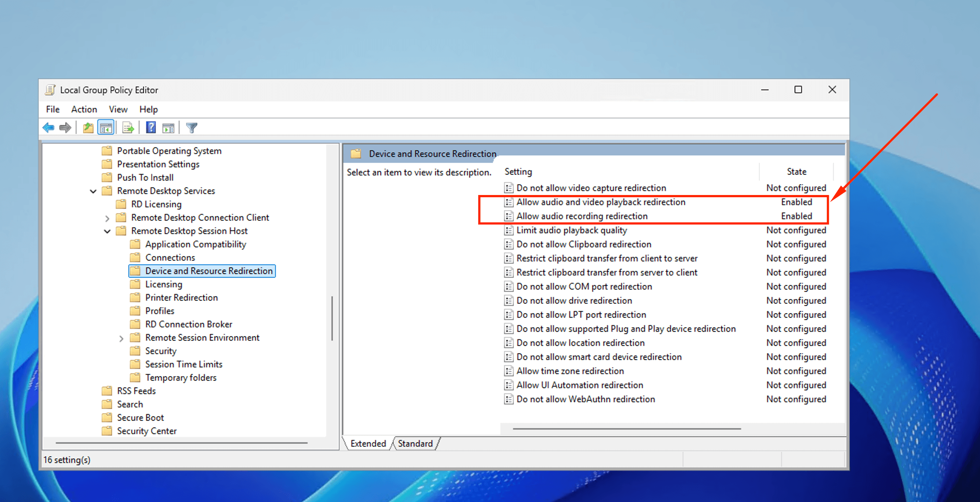Click folder icon next to Session Time Limits
Image resolution: width=980 pixels, height=502 pixels.
coord(135,364)
